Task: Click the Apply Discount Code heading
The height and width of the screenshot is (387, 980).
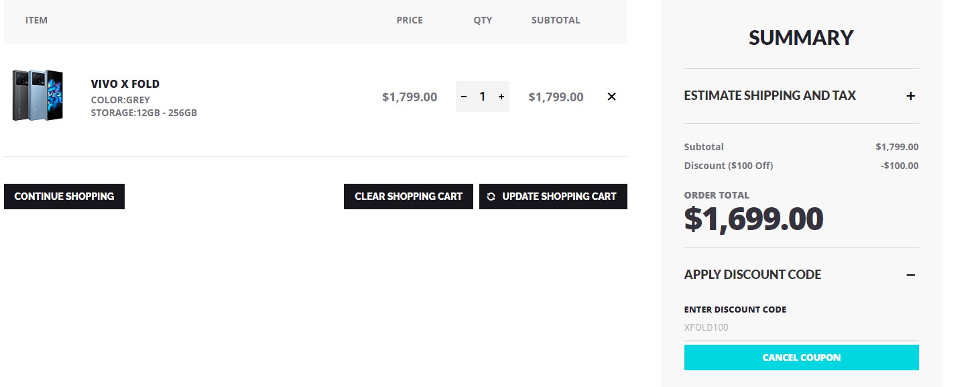Action: pyautogui.click(x=752, y=274)
